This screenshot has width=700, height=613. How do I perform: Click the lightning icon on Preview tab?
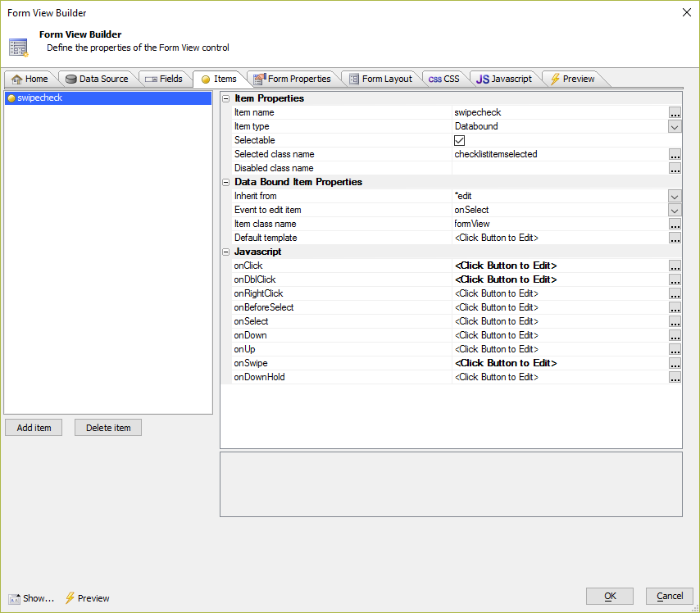pyautogui.click(x=555, y=79)
